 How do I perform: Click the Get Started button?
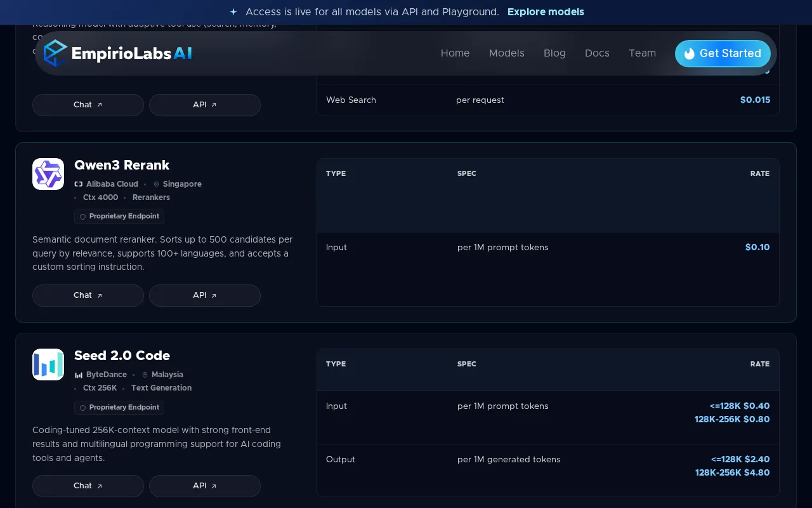pos(723,53)
